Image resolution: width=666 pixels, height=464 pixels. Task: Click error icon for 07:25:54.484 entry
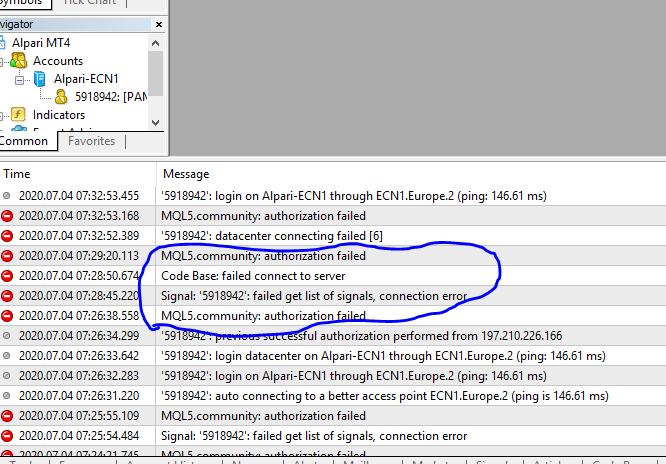click(7, 436)
